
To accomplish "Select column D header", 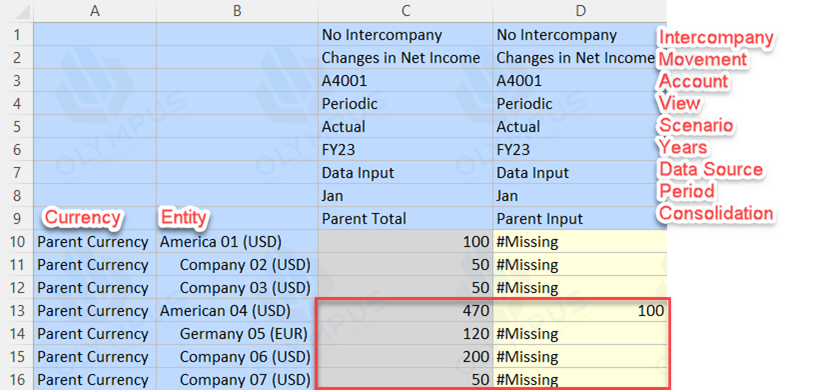I will (580, 11).
